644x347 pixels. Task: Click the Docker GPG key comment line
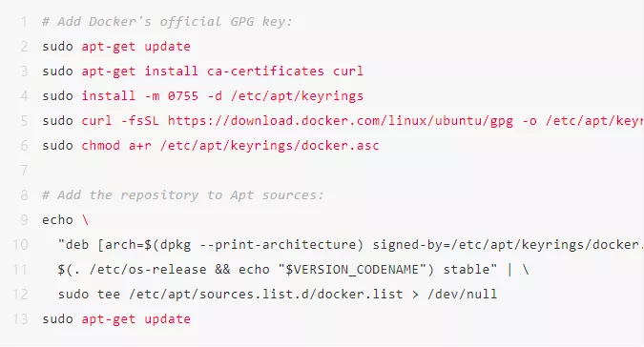(167, 21)
